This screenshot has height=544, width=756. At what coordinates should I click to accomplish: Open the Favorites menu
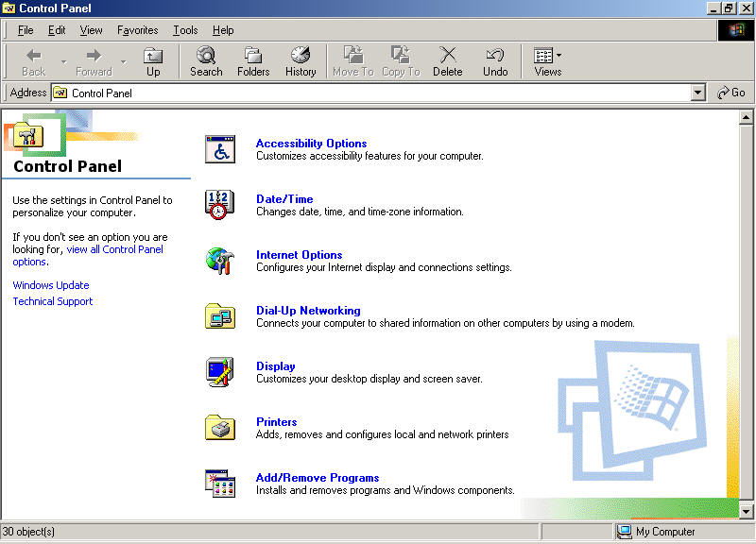(x=137, y=30)
